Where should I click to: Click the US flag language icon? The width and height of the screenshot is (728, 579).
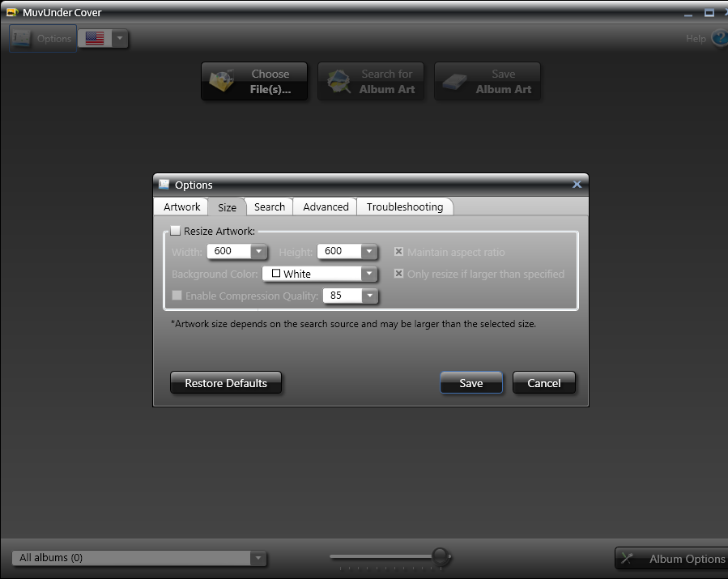[95, 38]
